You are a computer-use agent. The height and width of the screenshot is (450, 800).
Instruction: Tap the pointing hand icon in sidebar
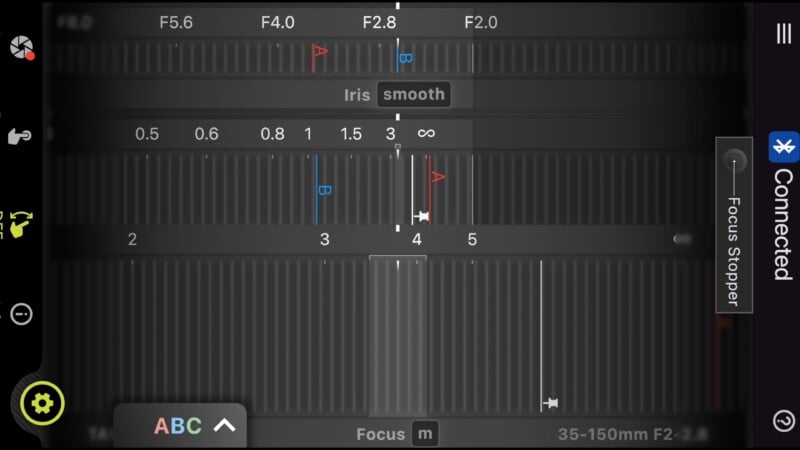(20, 137)
